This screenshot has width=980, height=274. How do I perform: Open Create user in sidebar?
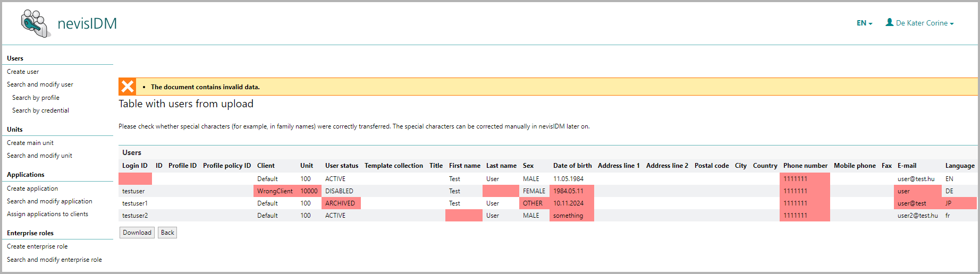coord(23,72)
